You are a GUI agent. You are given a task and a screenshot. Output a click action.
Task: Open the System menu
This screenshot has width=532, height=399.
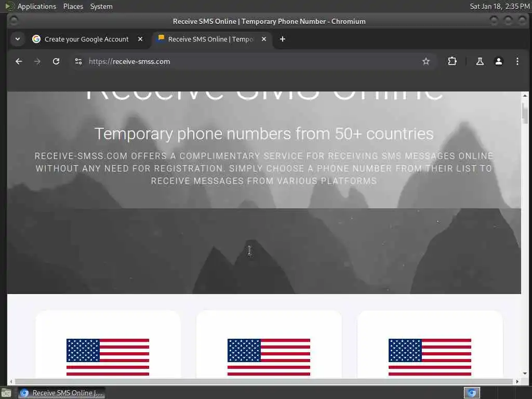pyautogui.click(x=101, y=6)
